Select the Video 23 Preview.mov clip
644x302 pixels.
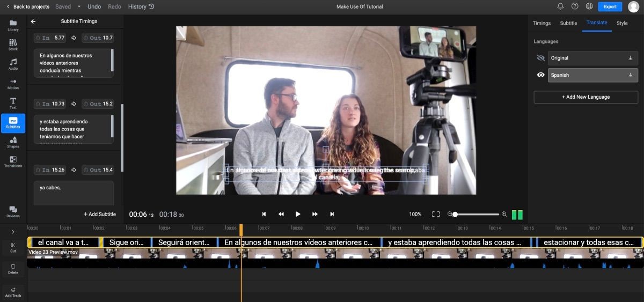click(x=335, y=258)
